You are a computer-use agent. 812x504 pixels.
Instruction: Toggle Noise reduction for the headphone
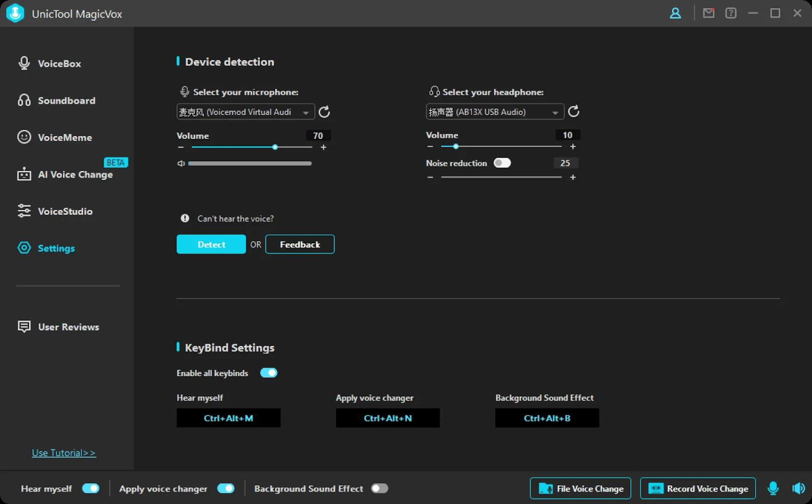503,163
